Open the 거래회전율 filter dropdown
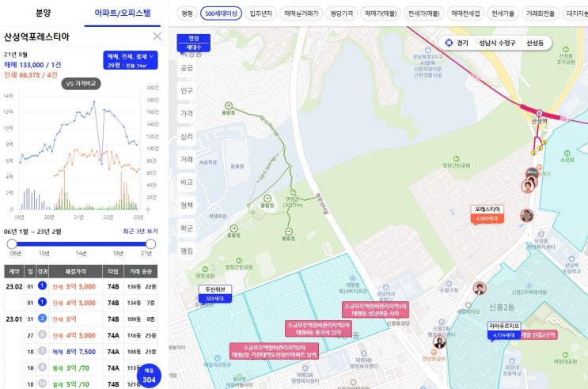Viewport: 588px width, 389px height. (x=540, y=13)
